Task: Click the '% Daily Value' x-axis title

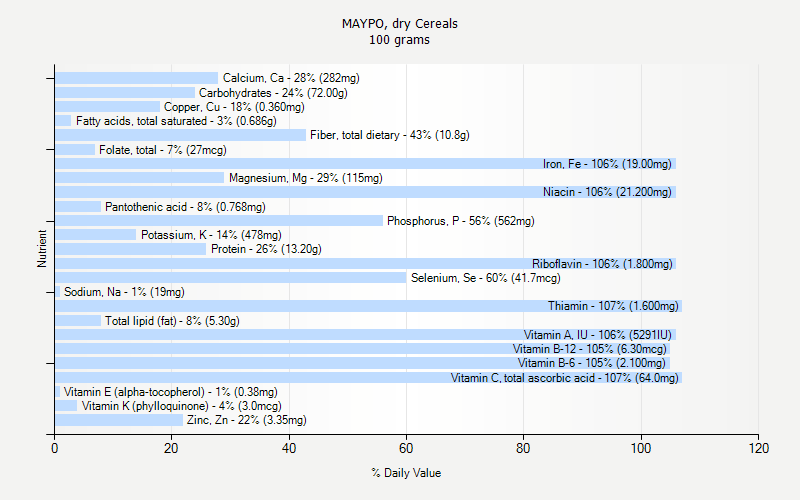Action: click(406, 473)
